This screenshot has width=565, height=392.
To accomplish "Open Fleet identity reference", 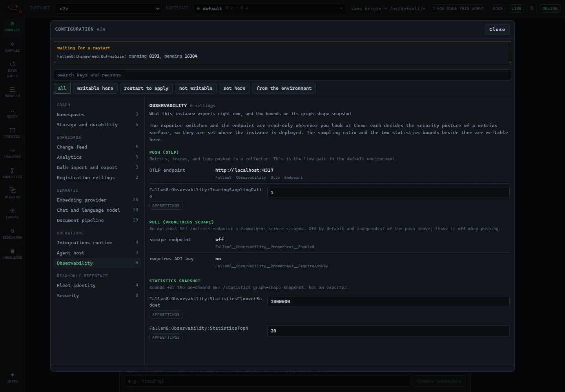I will 97,285.
